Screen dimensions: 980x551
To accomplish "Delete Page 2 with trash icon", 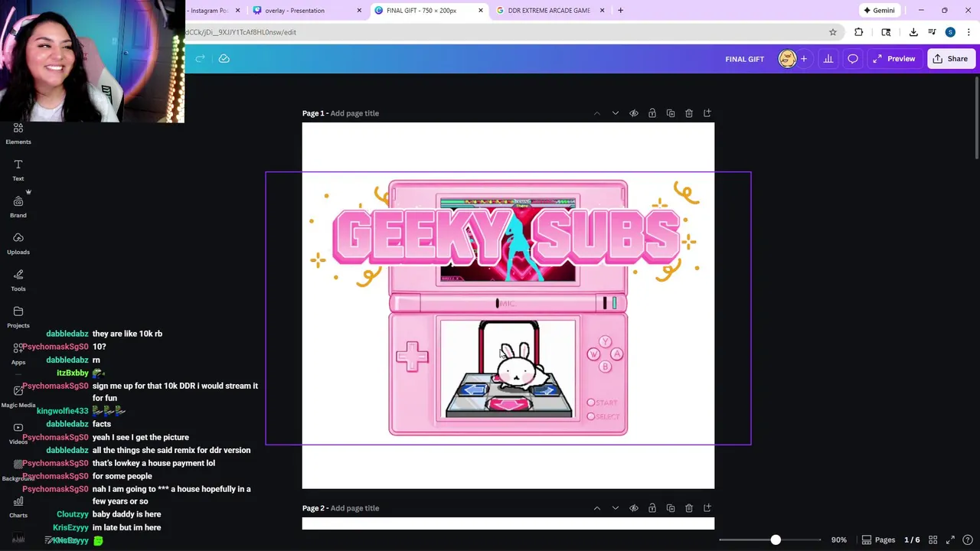I will [689, 508].
